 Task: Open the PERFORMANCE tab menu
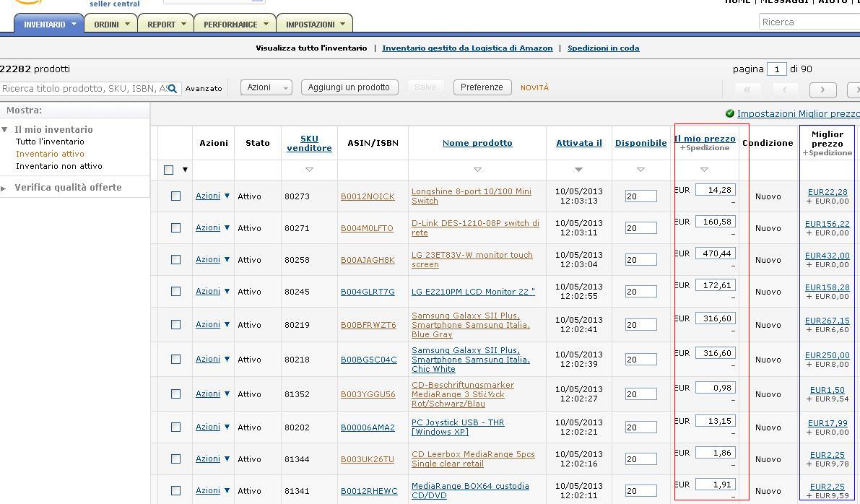[x=235, y=24]
